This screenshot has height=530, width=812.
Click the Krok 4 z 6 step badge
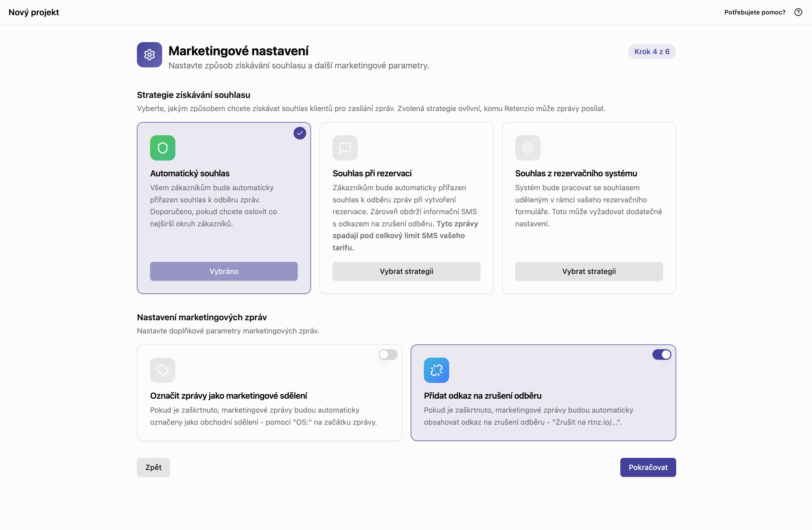pos(652,52)
